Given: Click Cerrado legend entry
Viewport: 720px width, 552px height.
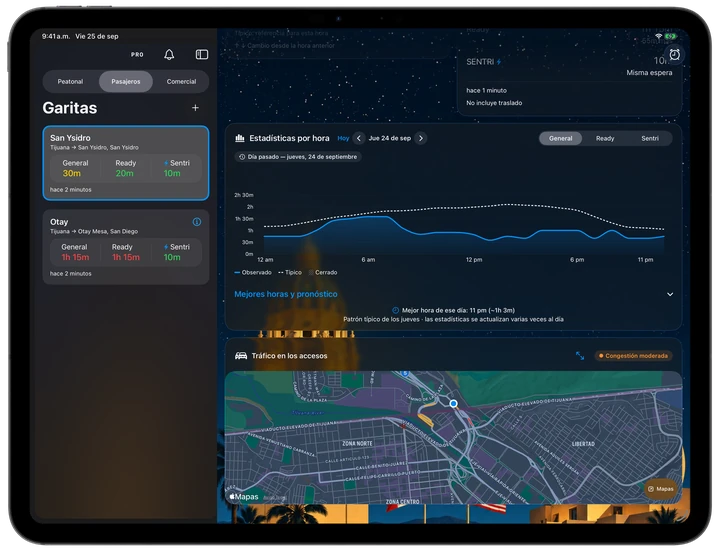Looking at the screenshot, I should (x=323, y=272).
